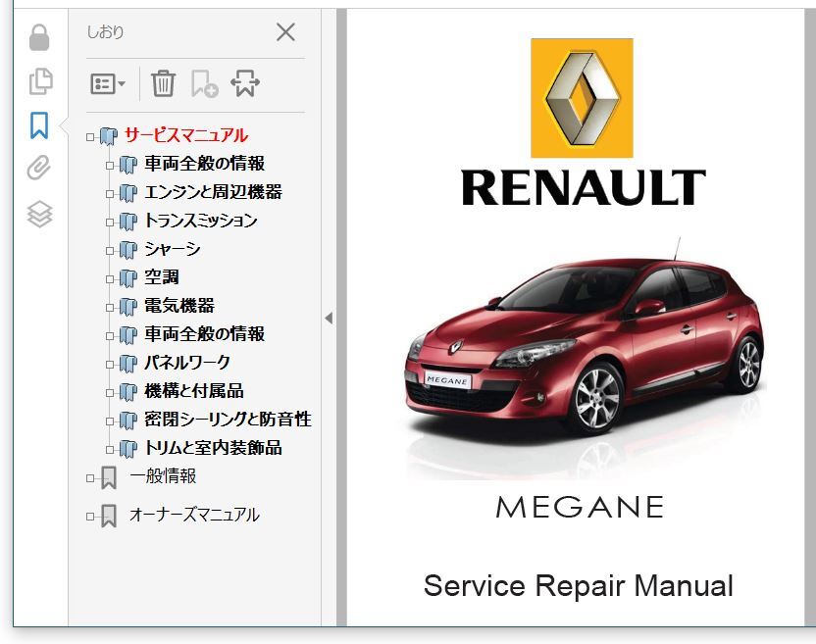
Task: Open the attachments paperclip panel
Action: click(x=39, y=168)
